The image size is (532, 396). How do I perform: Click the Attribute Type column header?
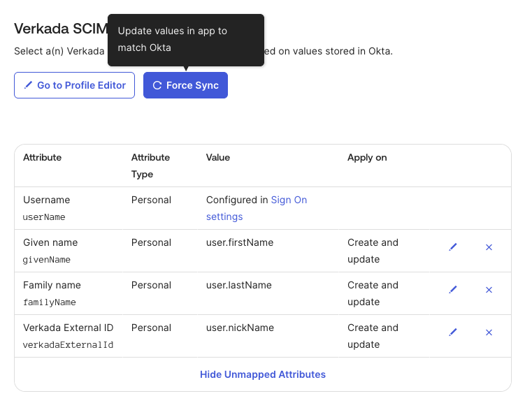150,166
